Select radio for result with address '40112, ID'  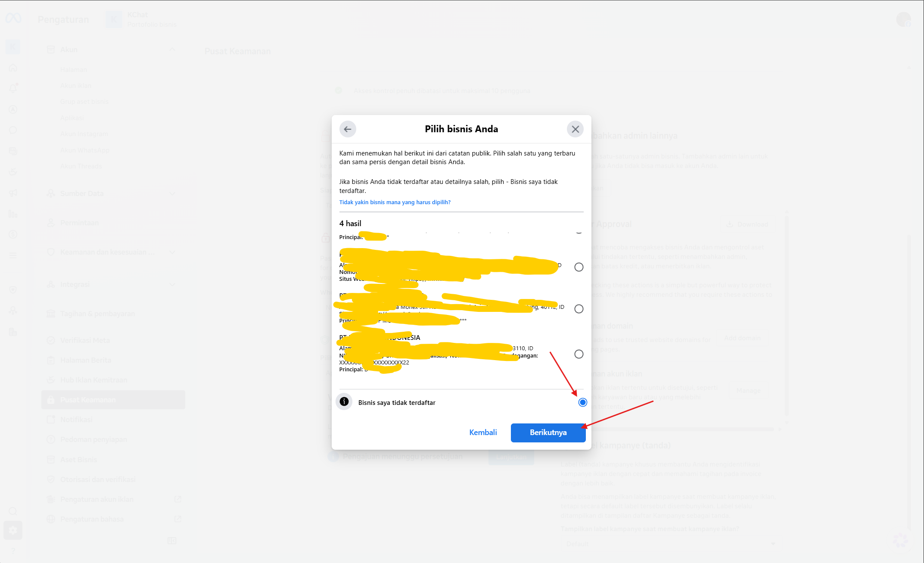pyautogui.click(x=579, y=309)
